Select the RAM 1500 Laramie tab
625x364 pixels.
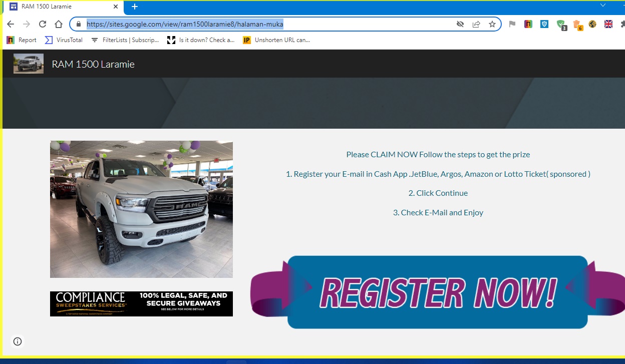pos(63,7)
